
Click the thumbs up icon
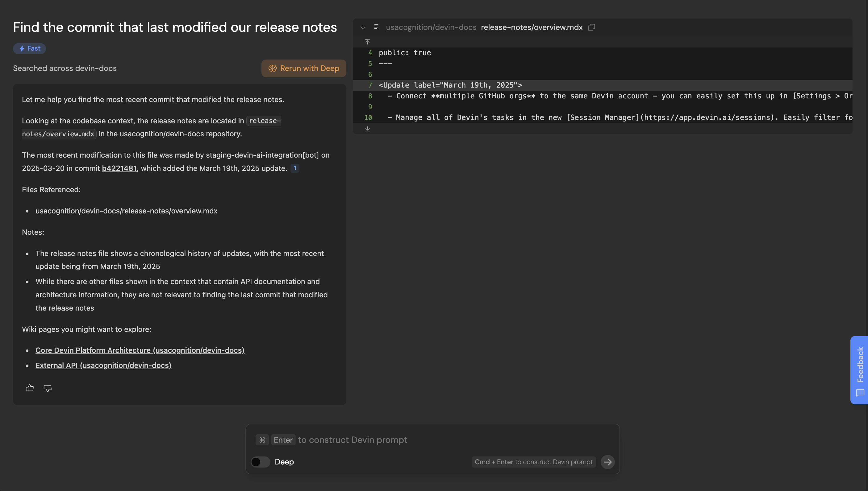(30, 388)
